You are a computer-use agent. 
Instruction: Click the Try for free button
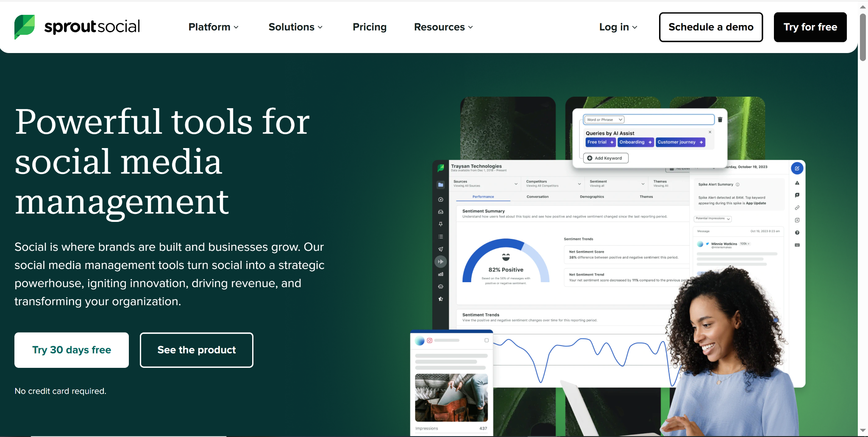810,27
